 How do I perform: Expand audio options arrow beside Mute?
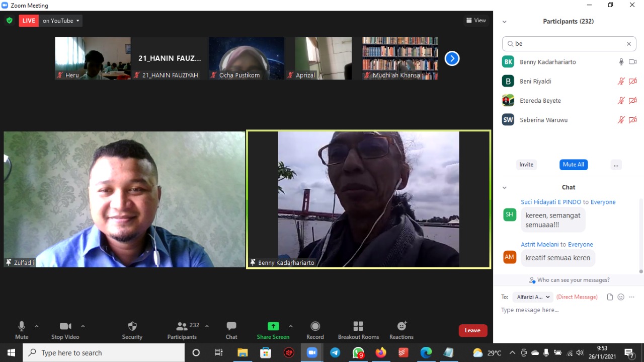pos(37,326)
